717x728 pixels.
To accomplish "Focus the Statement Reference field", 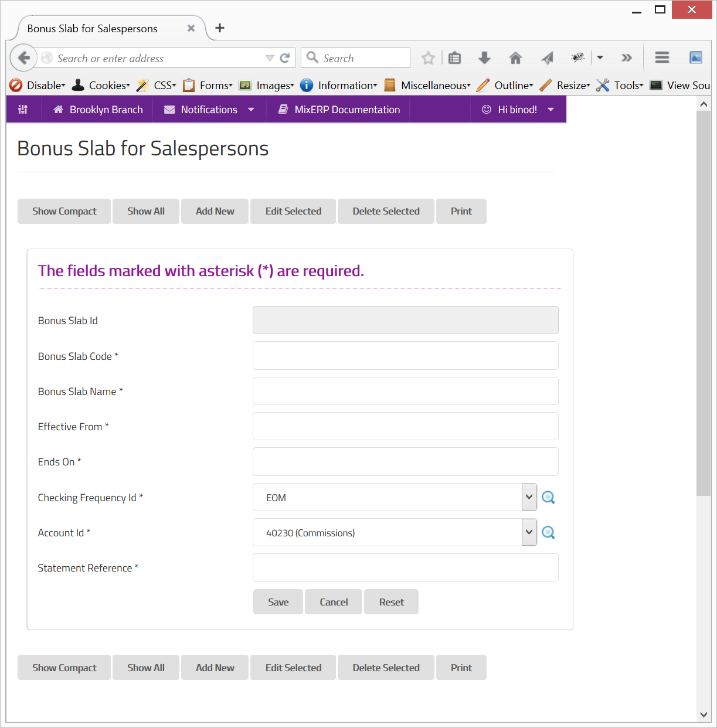I will pyautogui.click(x=406, y=567).
